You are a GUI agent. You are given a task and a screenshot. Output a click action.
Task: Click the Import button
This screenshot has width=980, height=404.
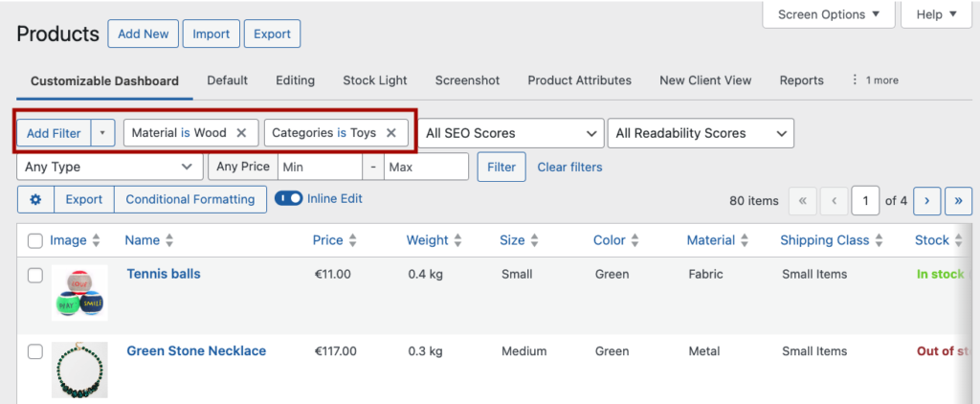point(212,34)
